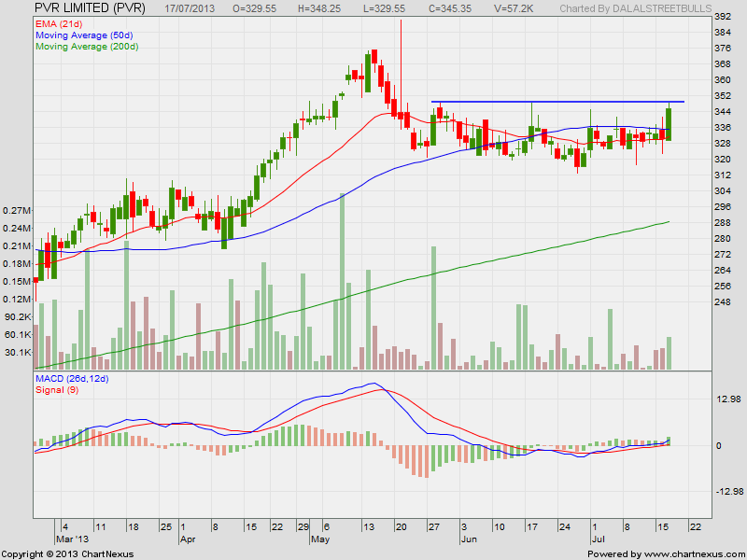The height and width of the screenshot is (560, 747).
Task: Click the Jun month label
Action: tap(469, 539)
